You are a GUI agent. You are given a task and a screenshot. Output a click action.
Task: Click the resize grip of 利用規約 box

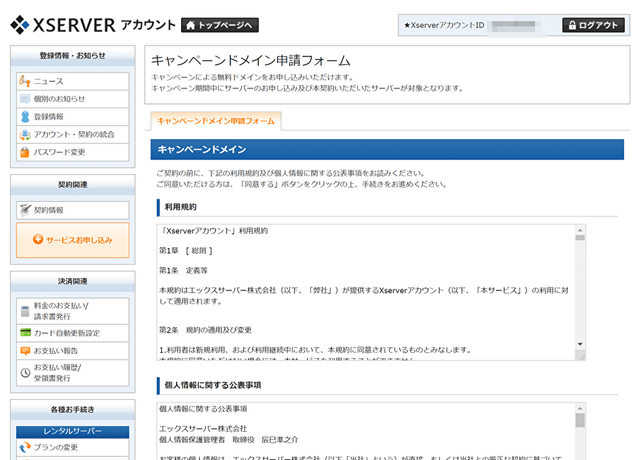tap(580, 356)
